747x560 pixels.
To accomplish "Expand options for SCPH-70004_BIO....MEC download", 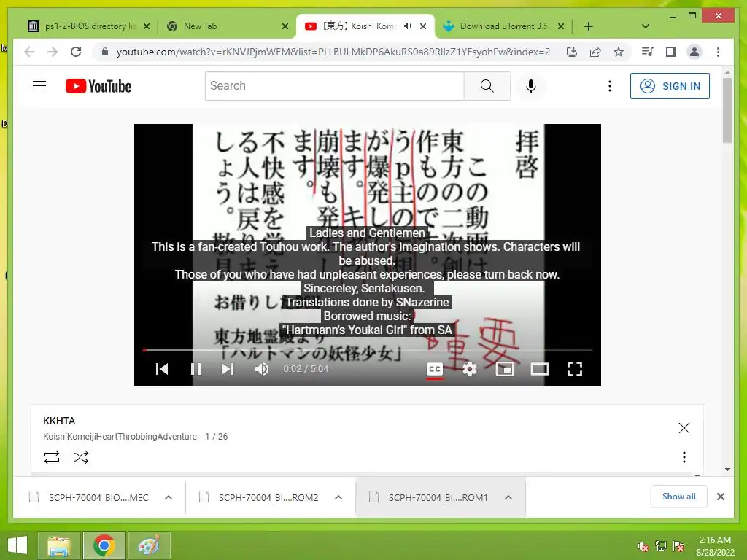I will pos(169,497).
